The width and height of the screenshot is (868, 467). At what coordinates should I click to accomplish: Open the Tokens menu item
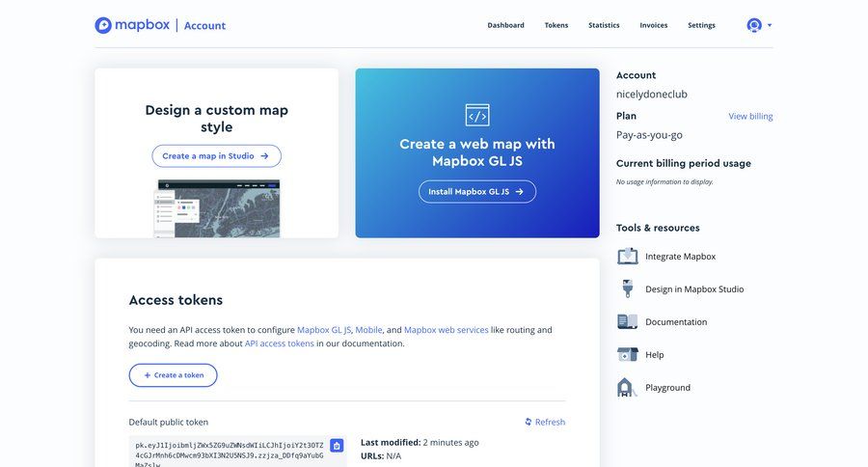[556, 25]
